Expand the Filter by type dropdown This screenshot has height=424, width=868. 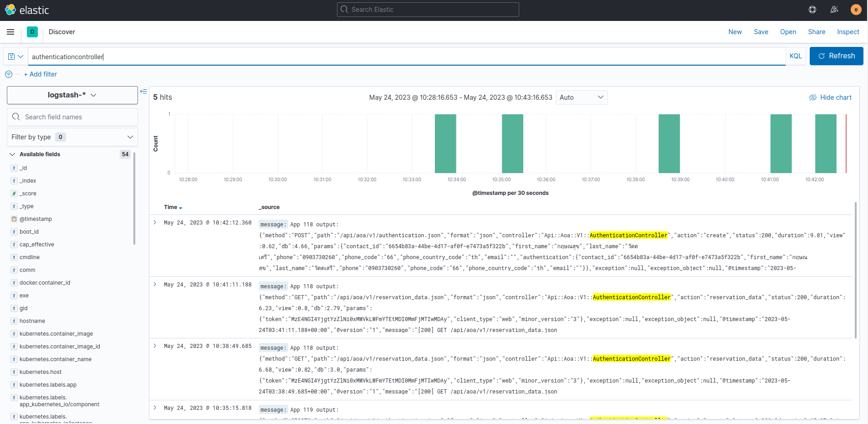pos(72,137)
